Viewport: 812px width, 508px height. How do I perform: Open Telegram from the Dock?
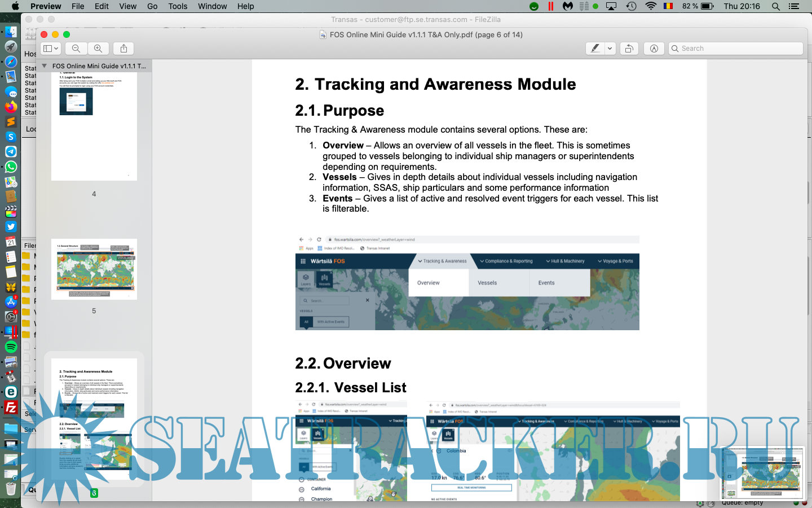(x=11, y=152)
